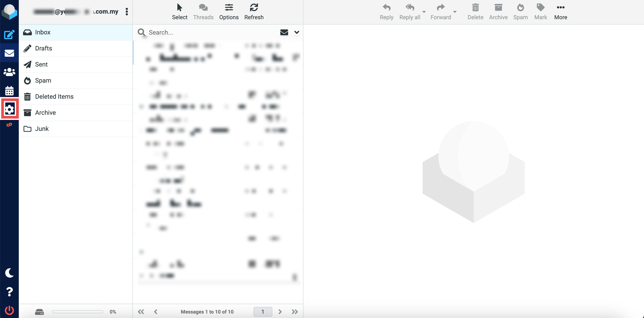Open the More actions menu
The image size is (644, 318).
point(560,11)
